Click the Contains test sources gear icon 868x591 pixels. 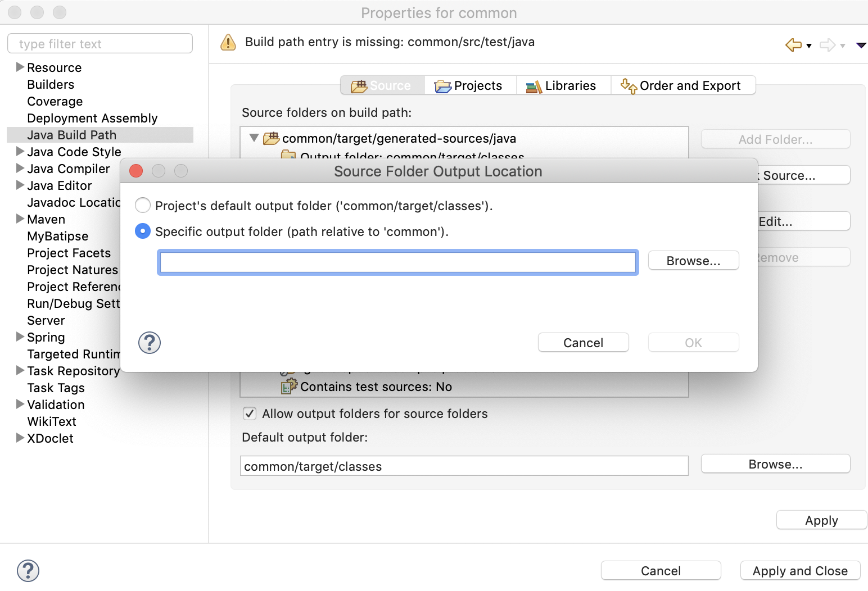point(288,386)
